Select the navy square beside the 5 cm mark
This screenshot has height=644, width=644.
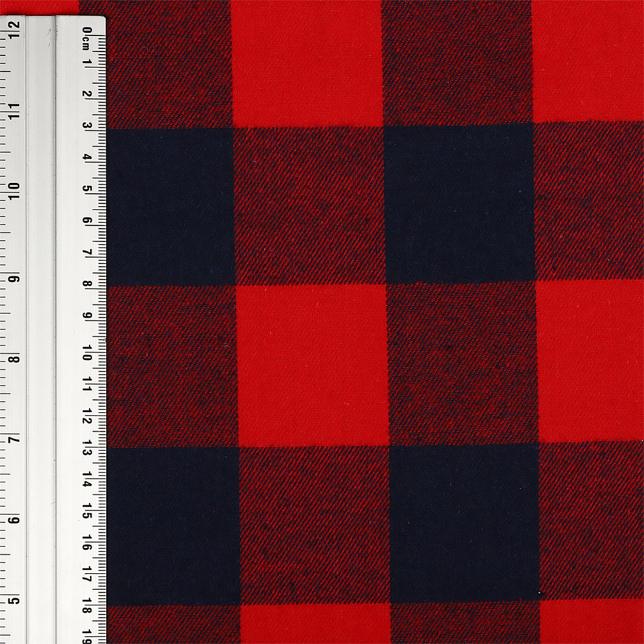point(171,206)
